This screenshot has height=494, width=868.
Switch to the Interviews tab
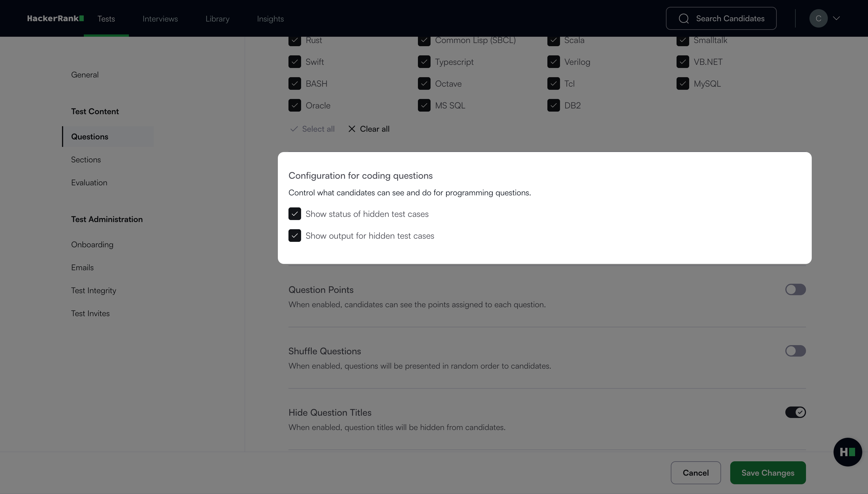click(160, 19)
